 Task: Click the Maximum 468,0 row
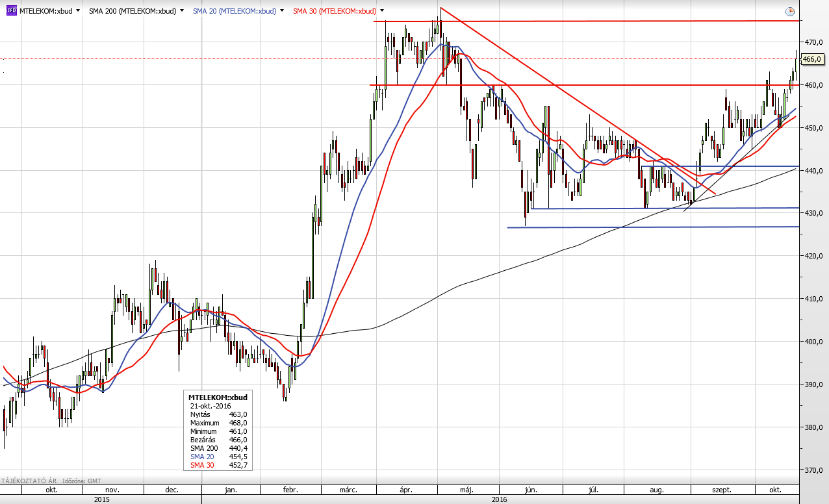(x=218, y=422)
